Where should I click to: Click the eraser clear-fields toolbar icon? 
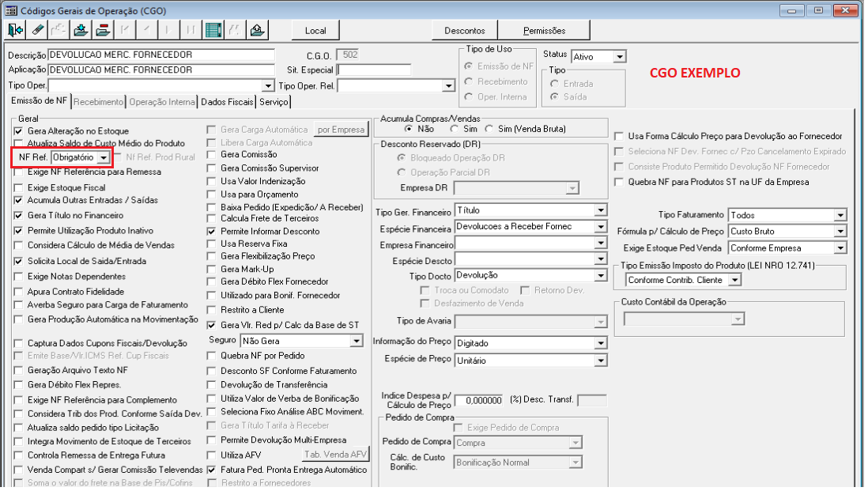[38, 30]
